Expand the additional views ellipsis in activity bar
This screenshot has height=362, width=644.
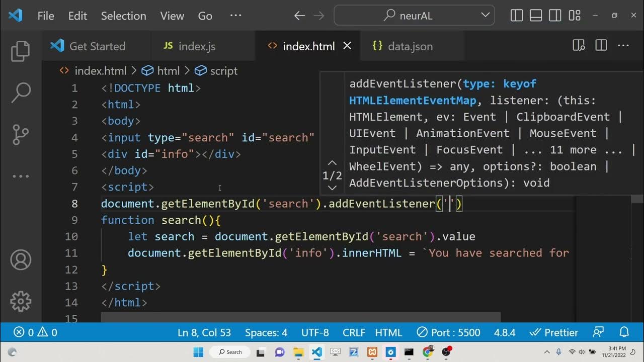(x=21, y=176)
